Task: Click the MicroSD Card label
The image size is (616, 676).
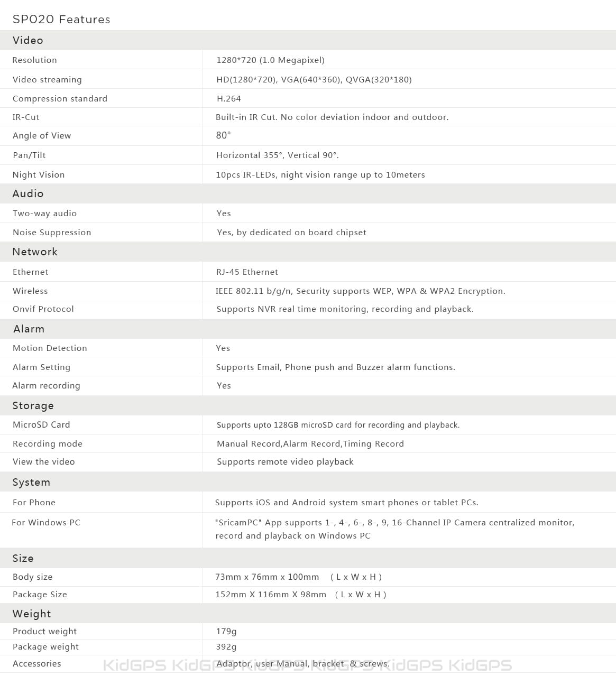Action: pos(41,425)
